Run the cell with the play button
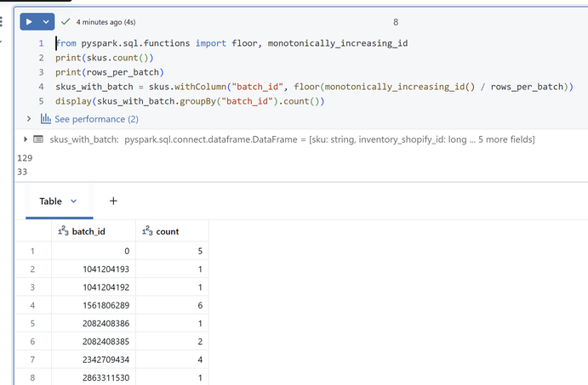Image resolution: width=588 pixels, height=385 pixels. (29, 21)
